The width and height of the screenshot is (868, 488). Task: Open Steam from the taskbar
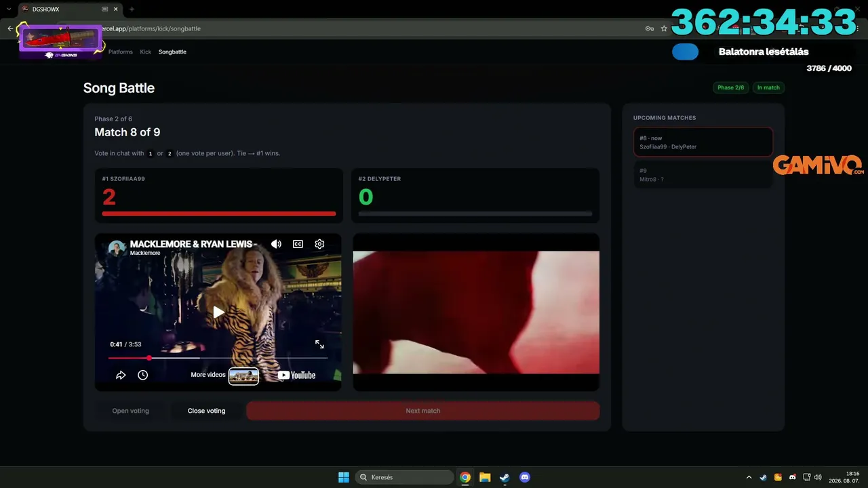point(505,477)
